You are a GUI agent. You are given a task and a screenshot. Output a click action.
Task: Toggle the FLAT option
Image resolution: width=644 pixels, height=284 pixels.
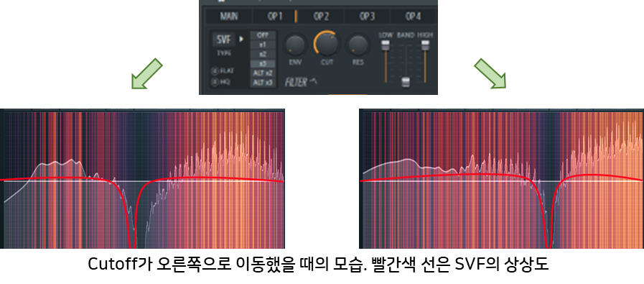pyautogui.click(x=222, y=70)
